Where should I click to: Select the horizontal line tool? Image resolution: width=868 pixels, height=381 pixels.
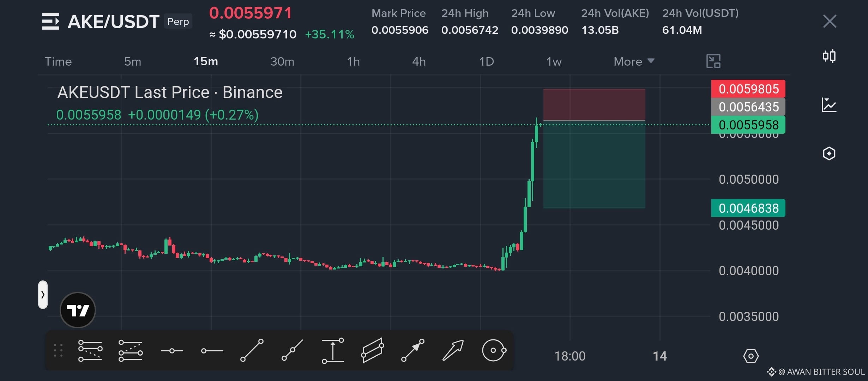coord(172,351)
